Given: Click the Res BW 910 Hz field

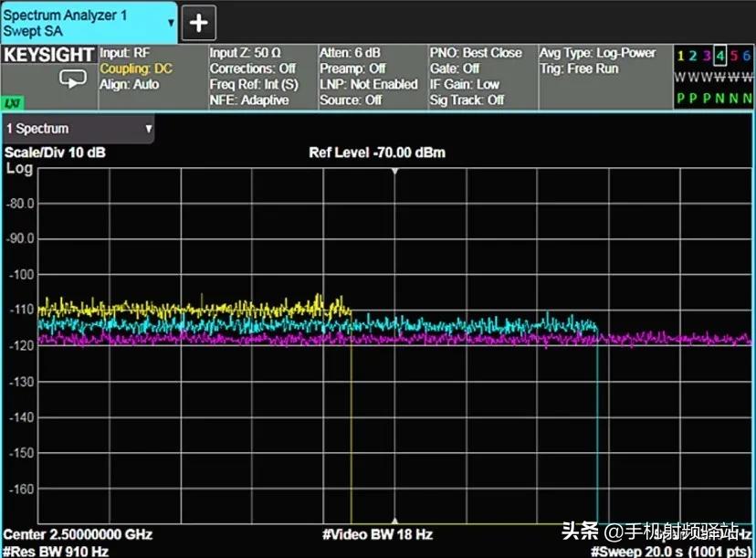Looking at the screenshot, I should pos(57,551).
